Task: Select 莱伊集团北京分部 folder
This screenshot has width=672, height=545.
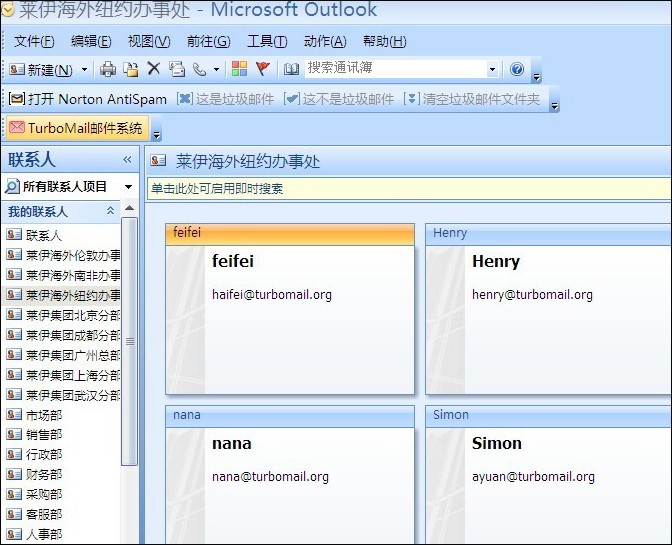Action: pos(63,315)
